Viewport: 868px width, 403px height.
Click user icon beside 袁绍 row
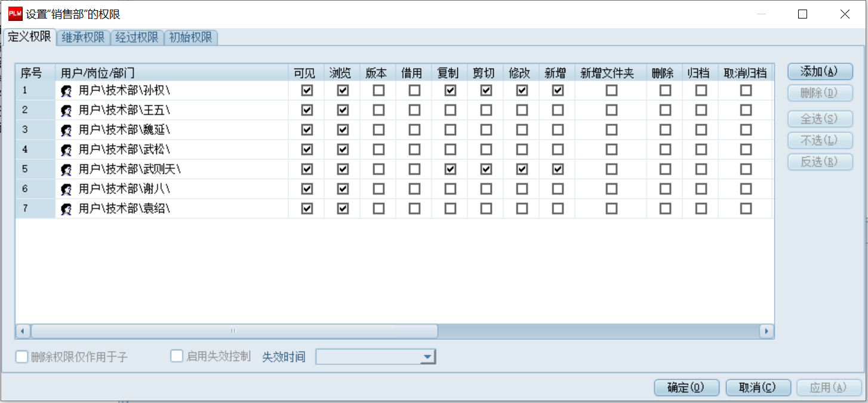[x=67, y=209]
